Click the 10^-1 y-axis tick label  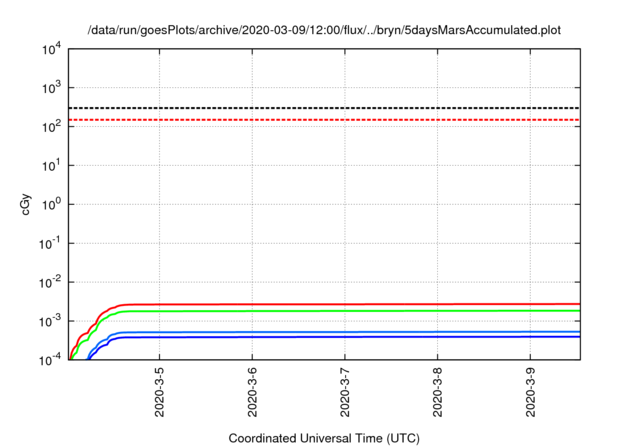51,244
